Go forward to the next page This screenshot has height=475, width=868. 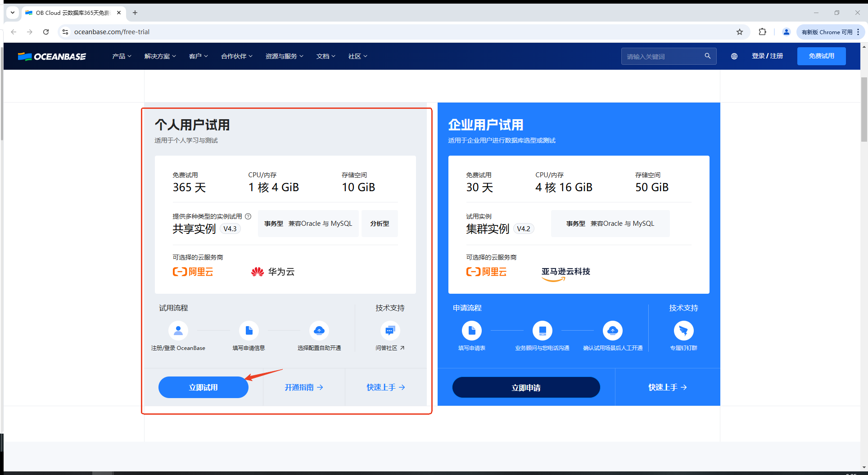coord(30,32)
